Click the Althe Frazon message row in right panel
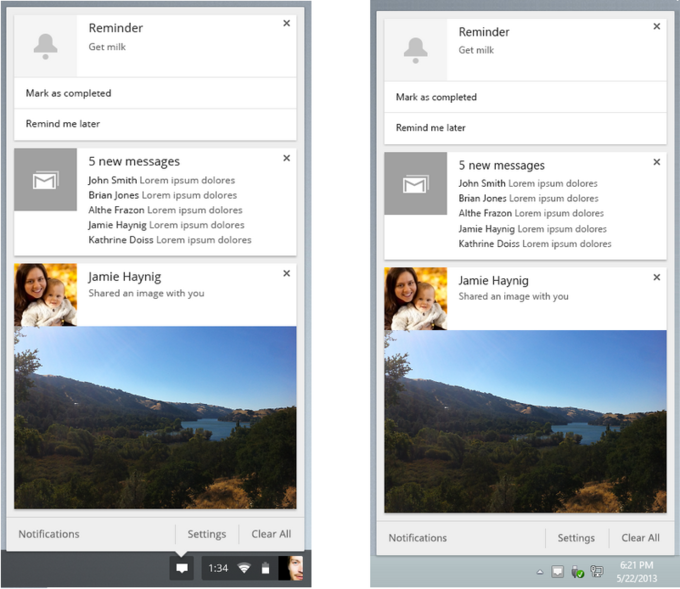The height and width of the screenshot is (589, 680). tap(531, 213)
